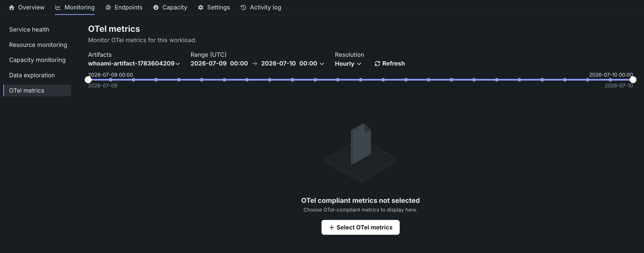Click the Endpoints icon in navigation

tap(108, 8)
